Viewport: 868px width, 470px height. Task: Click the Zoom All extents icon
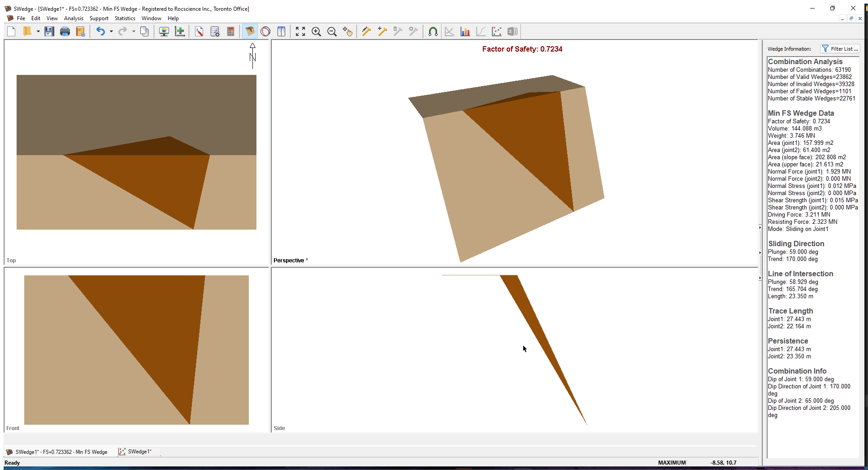[300, 31]
